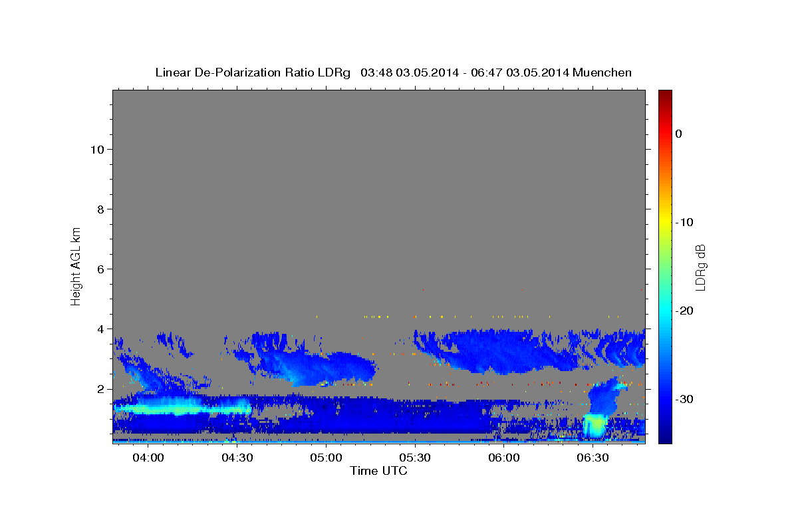Click the '4' height tick label
This screenshot has height=532, width=798.
click(x=100, y=329)
